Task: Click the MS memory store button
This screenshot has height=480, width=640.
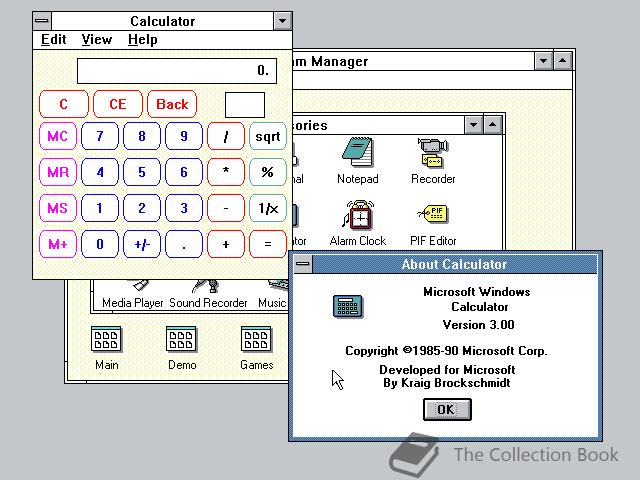Action: (x=58, y=208)
